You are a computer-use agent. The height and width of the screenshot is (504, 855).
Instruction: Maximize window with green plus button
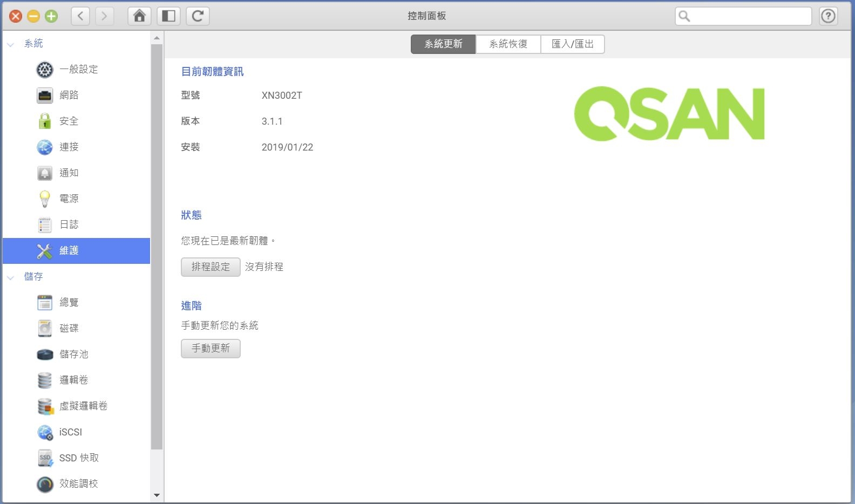(51, 16)
